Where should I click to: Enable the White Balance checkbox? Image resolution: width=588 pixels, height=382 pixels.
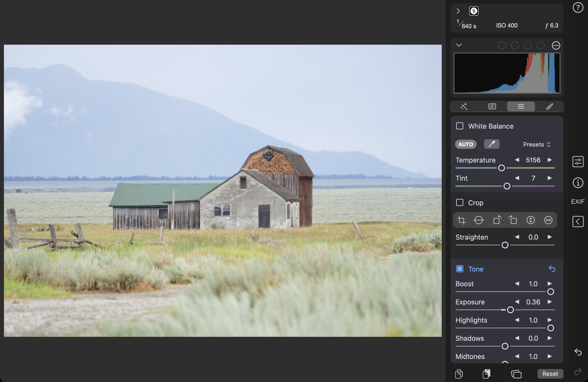[x=460, y=126]
